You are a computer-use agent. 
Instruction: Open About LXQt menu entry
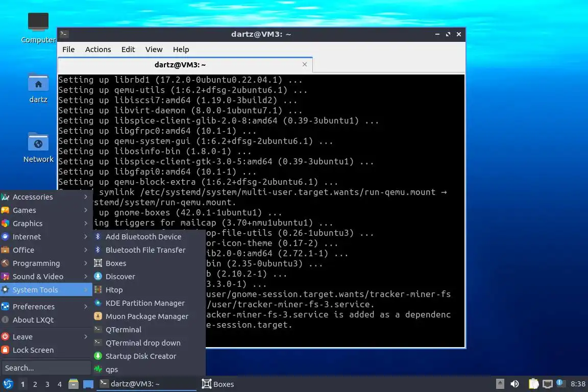point(46,320)
